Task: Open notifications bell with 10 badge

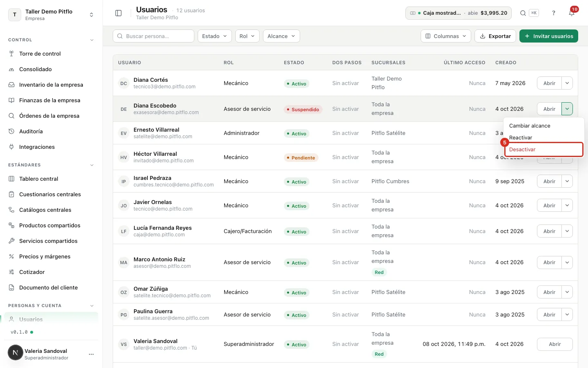Action: point(572,13)
